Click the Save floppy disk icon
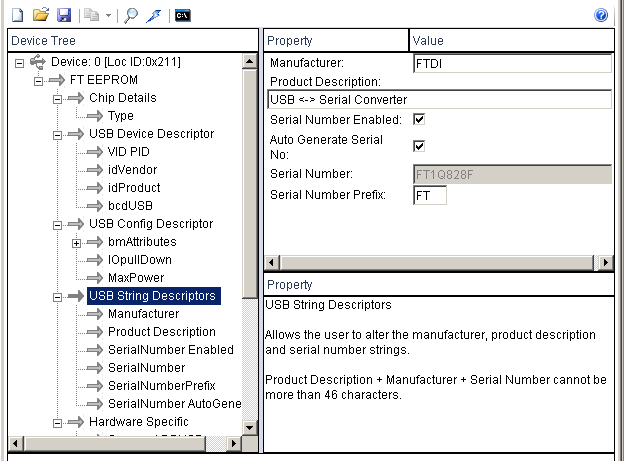 pyautogui.click(x=64, y=15)
